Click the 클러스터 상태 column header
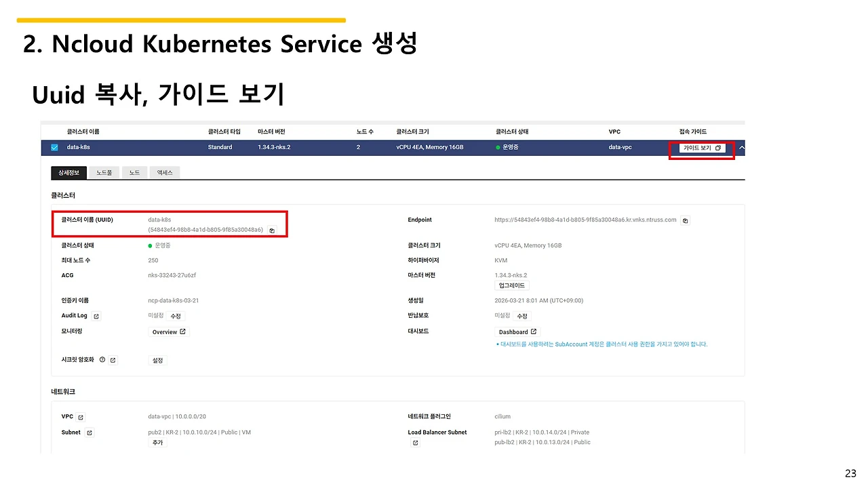 point(512,131)
